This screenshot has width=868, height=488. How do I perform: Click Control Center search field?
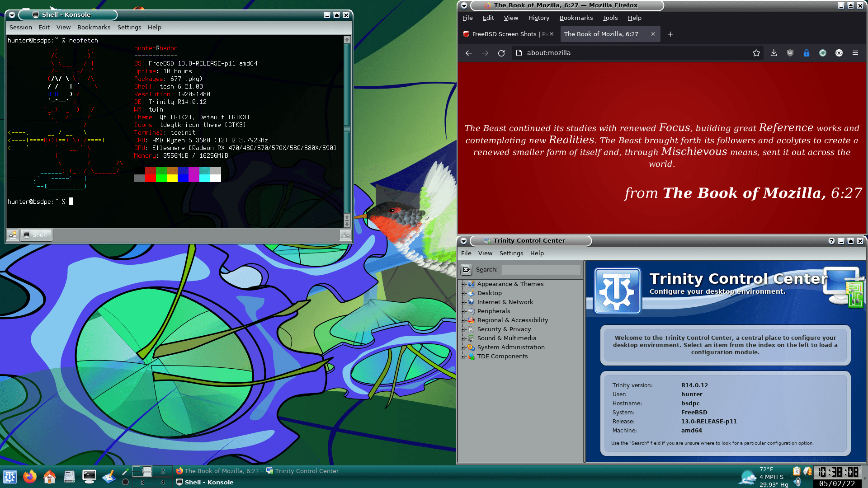click(540, 270)
